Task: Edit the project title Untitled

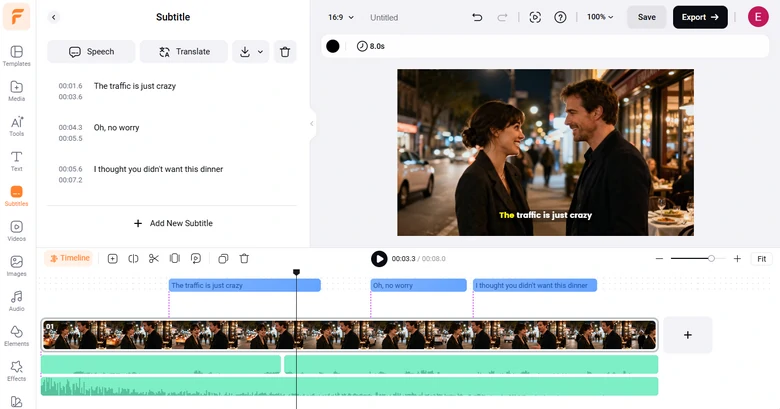Action: pos(384,17)
